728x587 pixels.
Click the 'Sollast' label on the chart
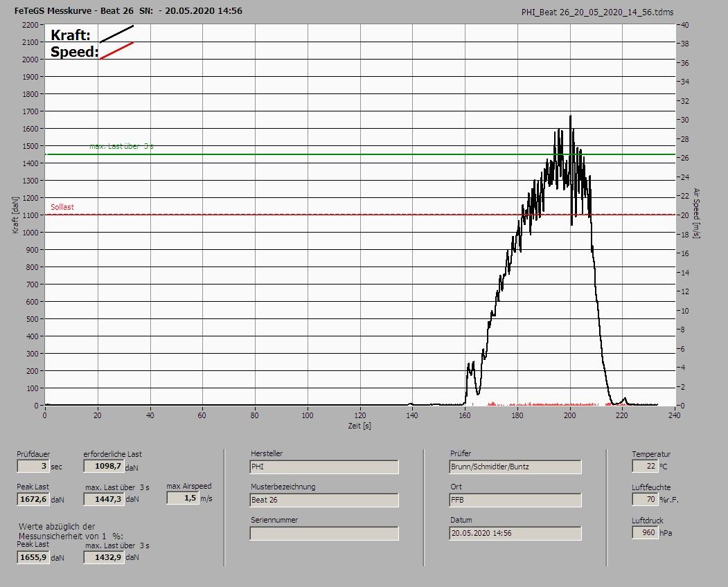click(62, 207)
